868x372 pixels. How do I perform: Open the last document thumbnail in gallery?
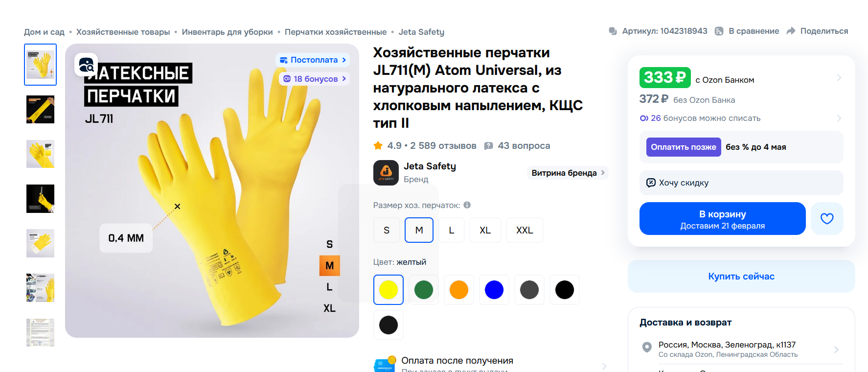pyautogui.click(x=40, y=332)
